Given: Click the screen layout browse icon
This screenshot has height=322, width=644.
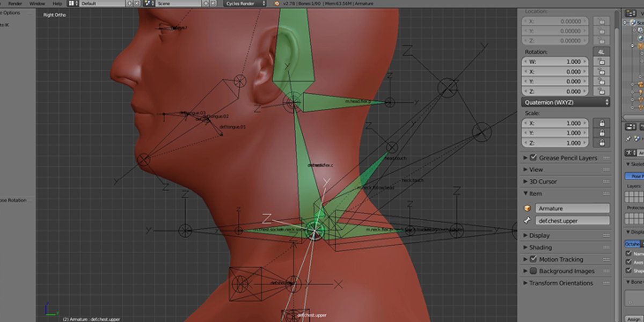Looking at the screenshot, I should coord(72,3).
